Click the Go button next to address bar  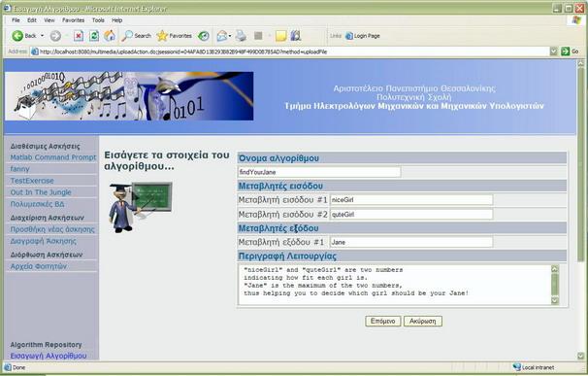[570, 51]
